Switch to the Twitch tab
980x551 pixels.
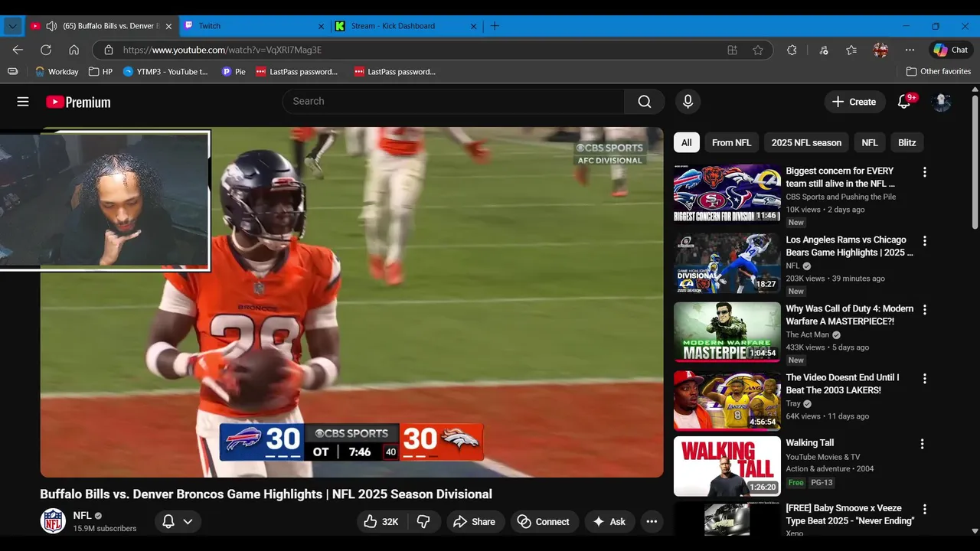[253, 26]
